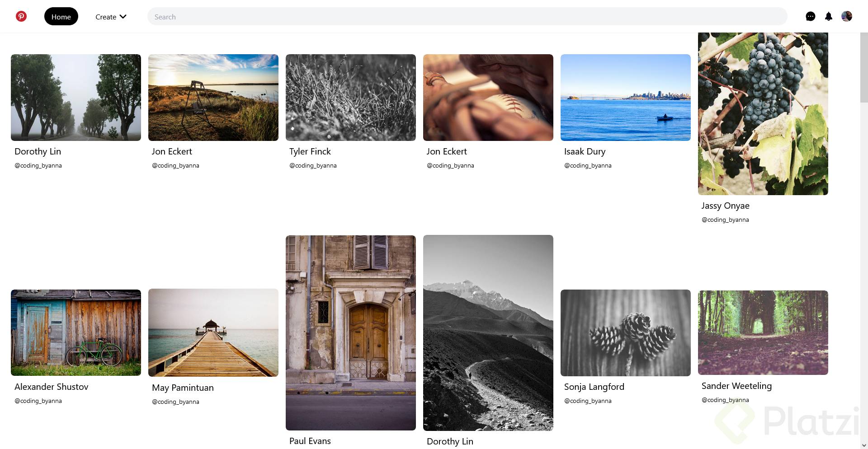868x449 pixels.
Task: Click @coding_byanna handle under Tyler Finck
Action: (x=313, y=166)
